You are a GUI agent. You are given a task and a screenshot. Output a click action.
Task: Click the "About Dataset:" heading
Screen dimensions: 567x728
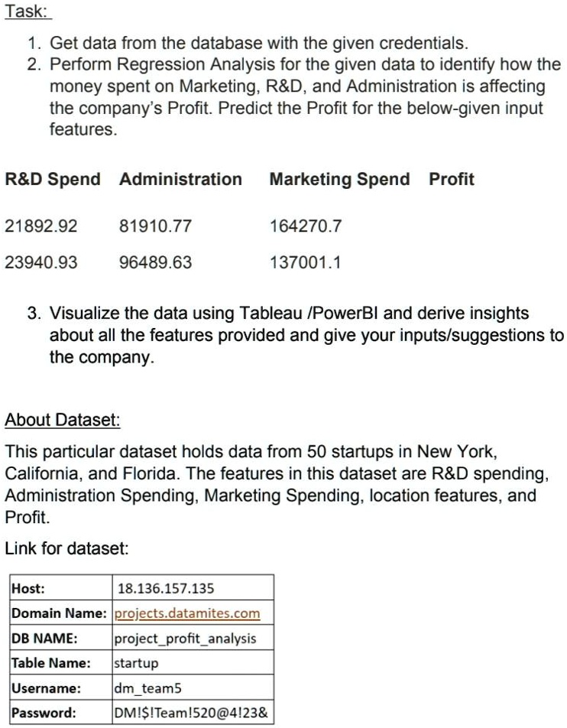tap(63, 420)
